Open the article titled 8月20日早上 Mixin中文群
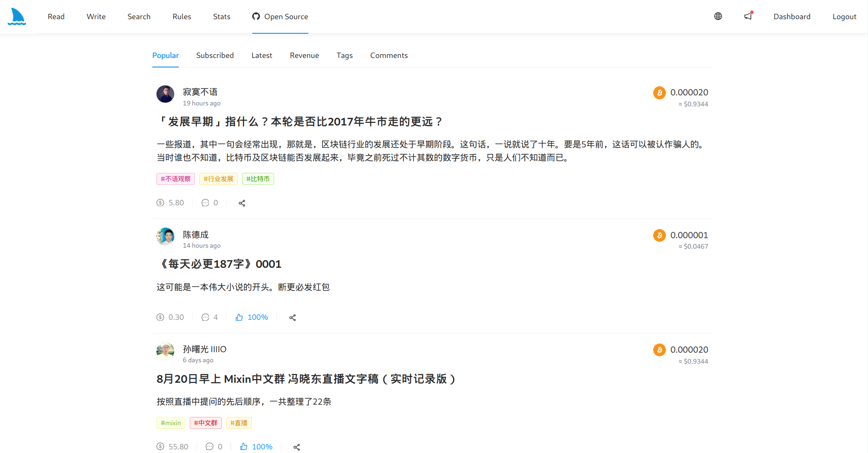 pyautogui.click(x=306, y=379)
